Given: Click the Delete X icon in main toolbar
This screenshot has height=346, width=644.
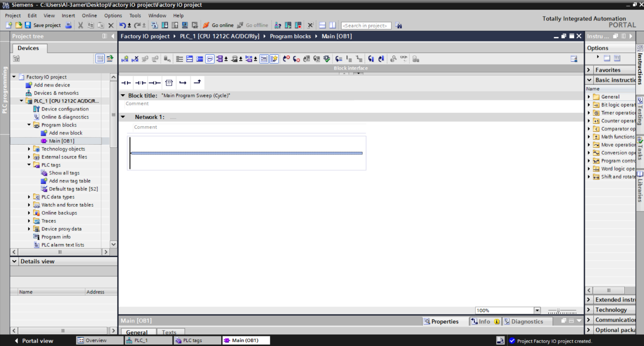Looking at the screenshot, I should (111, 25).
